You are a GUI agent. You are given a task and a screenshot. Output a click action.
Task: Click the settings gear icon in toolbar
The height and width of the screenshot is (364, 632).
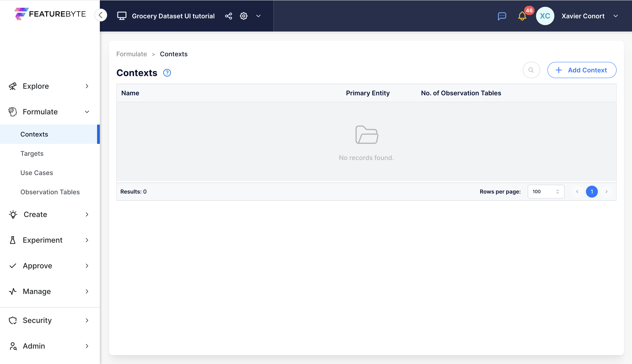244,16
